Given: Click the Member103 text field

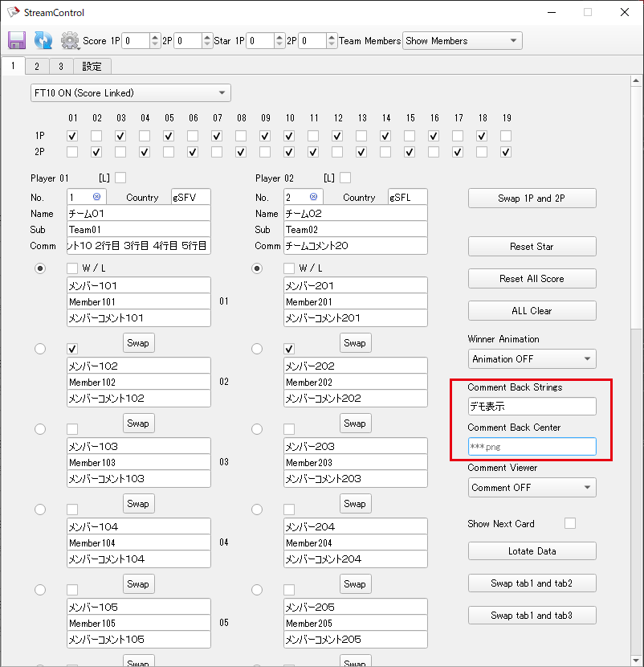Looking at the screenshot, I should 139,462.
